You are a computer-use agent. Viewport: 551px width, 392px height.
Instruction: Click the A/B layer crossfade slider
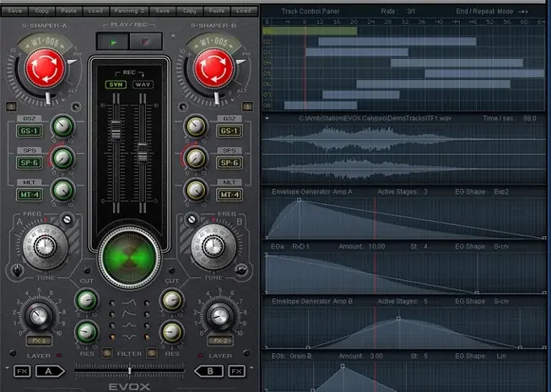(128, 371)
